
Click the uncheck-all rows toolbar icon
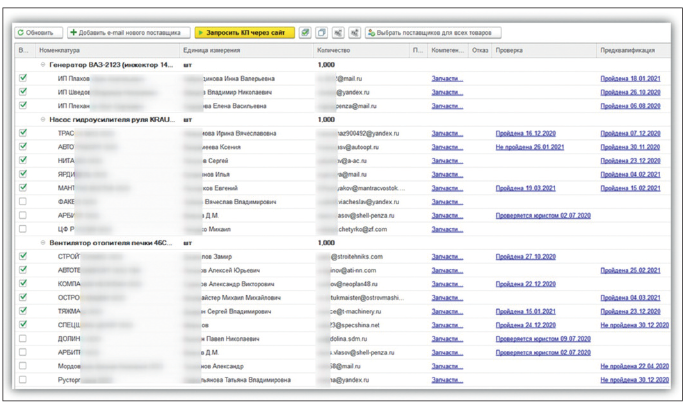click(322, 32)
